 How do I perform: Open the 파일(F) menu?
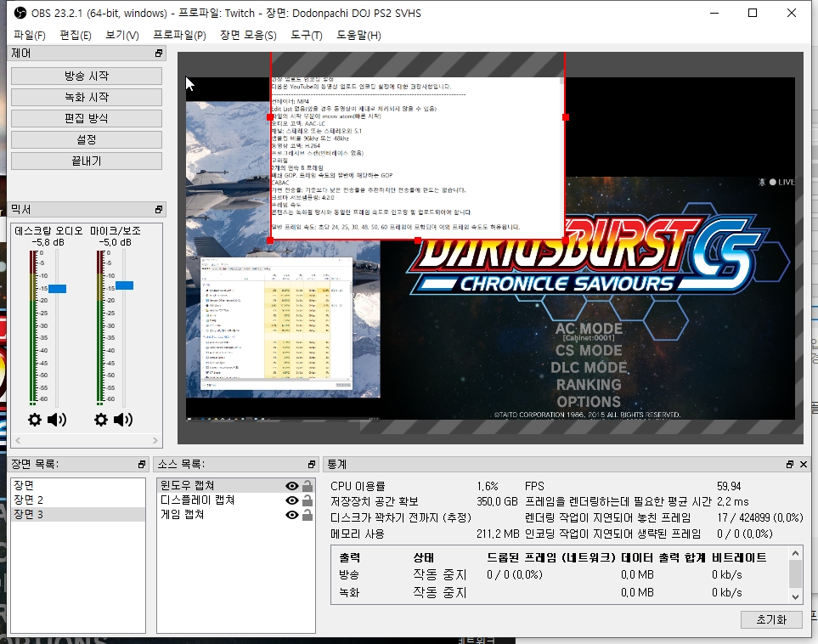(29, 36)
